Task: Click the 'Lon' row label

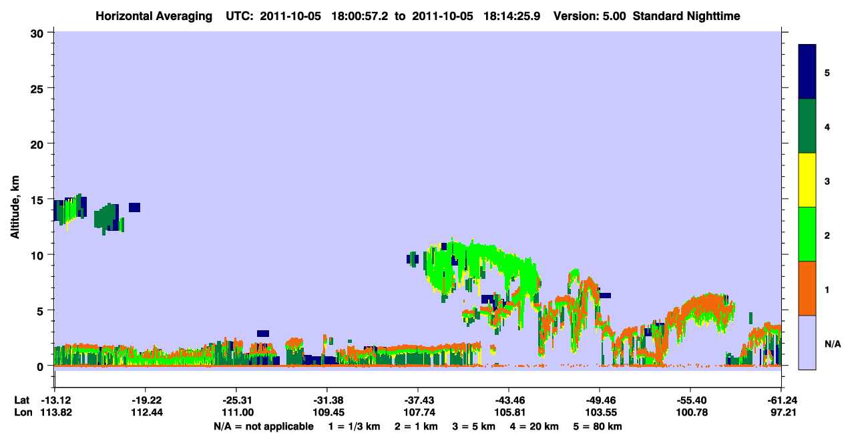Action: (x=23, y=412)
